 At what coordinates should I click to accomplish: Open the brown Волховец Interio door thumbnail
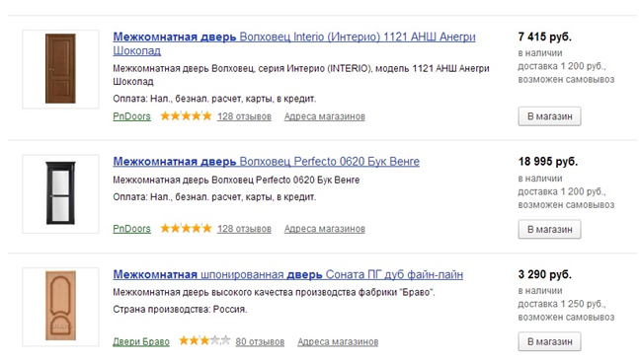(x=60, y=69)
